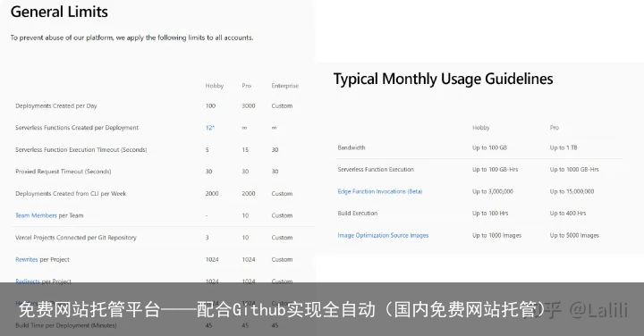Click Deployments Created from CLI per Week label
644x336 pixels.
click(x=71, y=193)
